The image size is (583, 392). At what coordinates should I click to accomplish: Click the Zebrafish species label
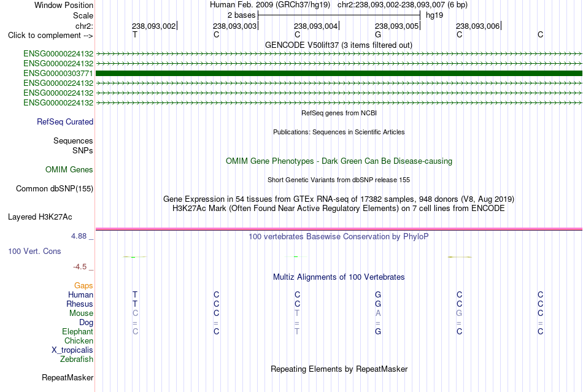point(77,359)
